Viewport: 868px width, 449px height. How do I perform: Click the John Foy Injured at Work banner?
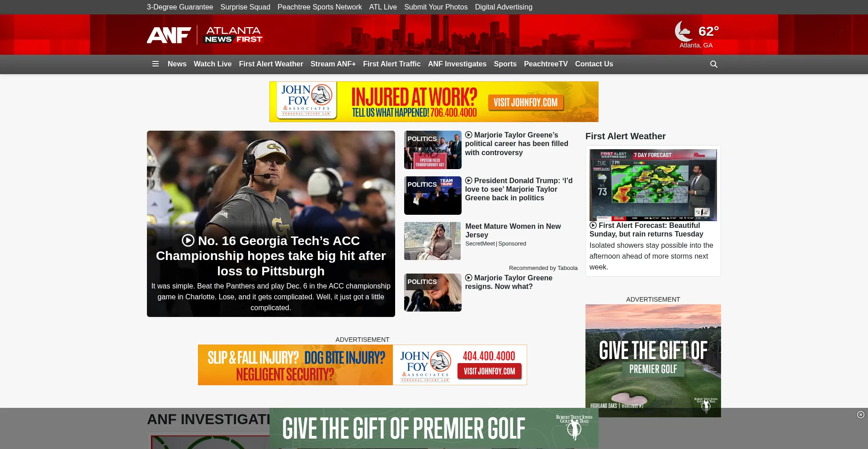[x=434, y=102]
